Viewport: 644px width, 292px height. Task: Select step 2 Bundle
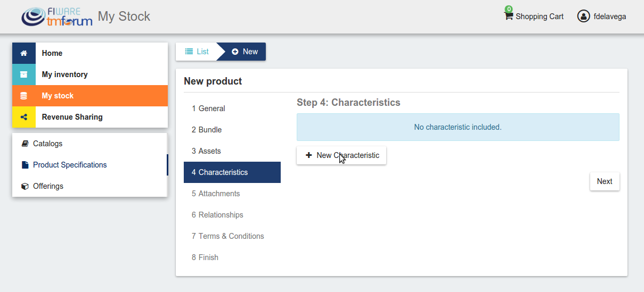(207, 130)
